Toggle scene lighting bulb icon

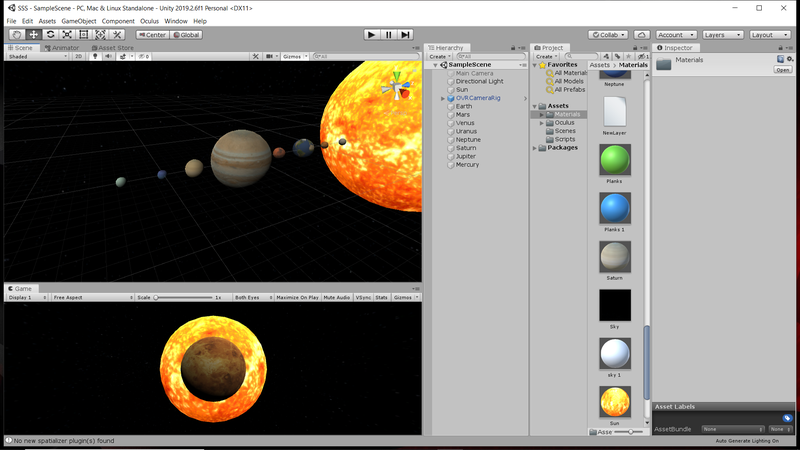(96, 57)
